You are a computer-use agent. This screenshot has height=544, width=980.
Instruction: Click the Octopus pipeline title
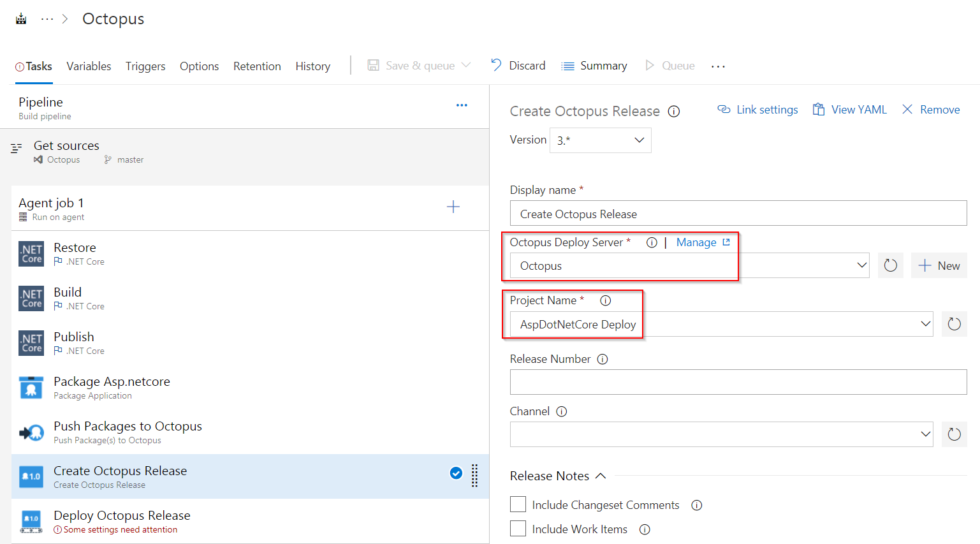113,18
